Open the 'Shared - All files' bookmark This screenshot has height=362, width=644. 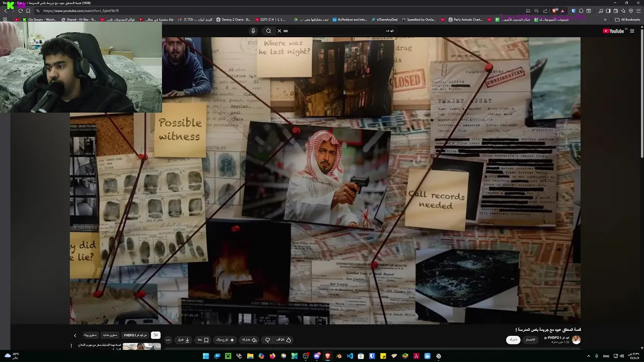tap(78, 20)
